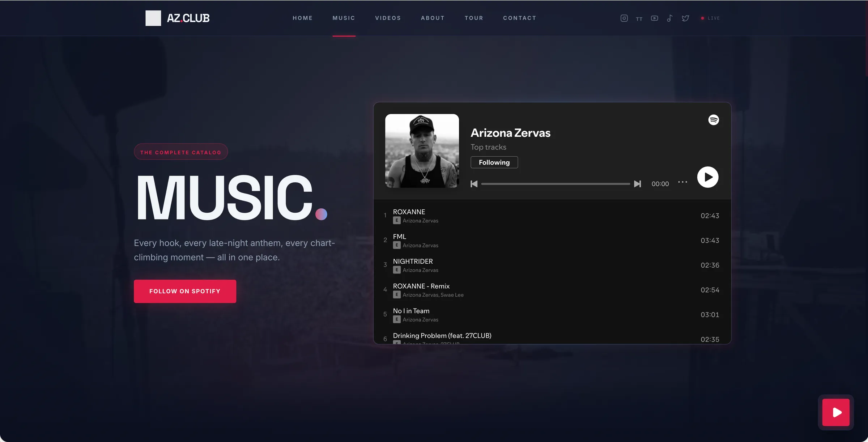868x442 pixels.
Task: Open the TikTok music note icon in the header
Action: pos(670,18)
